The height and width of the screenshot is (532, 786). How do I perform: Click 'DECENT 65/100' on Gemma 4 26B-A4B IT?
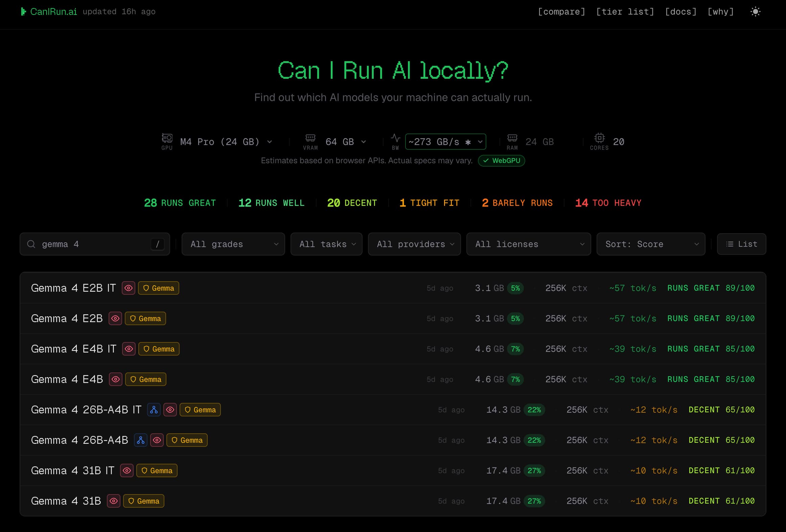[x=722, y=410]
